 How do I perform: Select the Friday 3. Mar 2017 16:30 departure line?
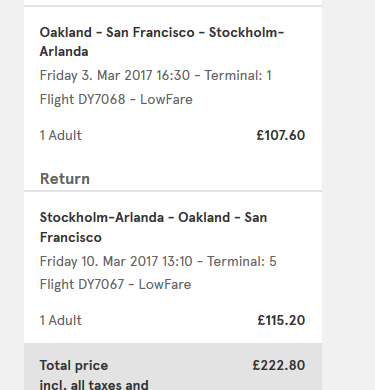156,75
